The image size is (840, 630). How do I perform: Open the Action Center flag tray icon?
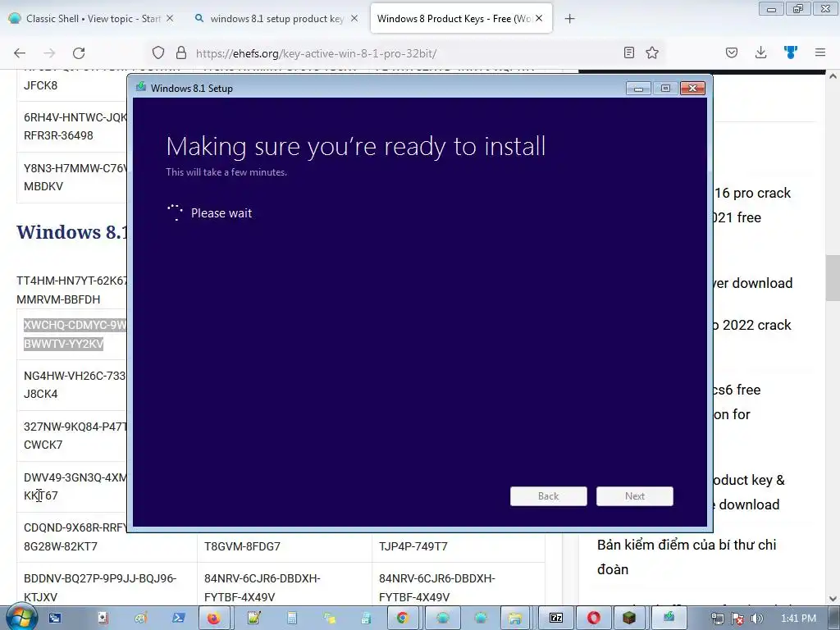pos(737,619)
